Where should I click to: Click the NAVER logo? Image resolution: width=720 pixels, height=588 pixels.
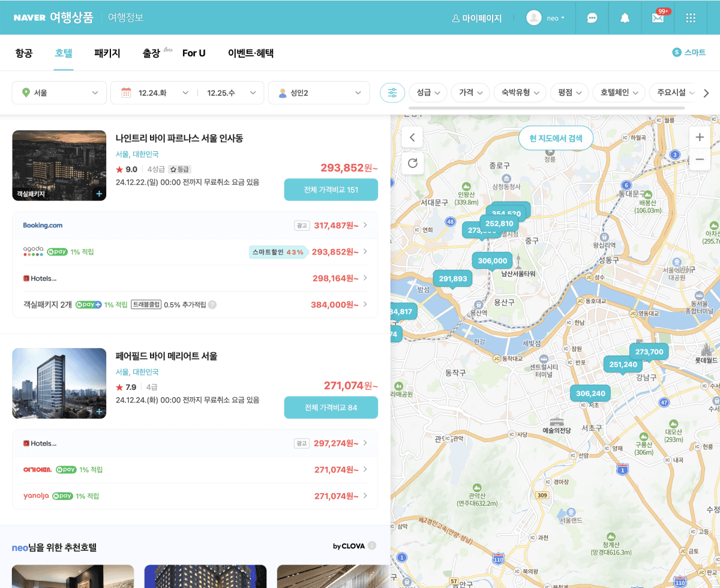point(30,18)
